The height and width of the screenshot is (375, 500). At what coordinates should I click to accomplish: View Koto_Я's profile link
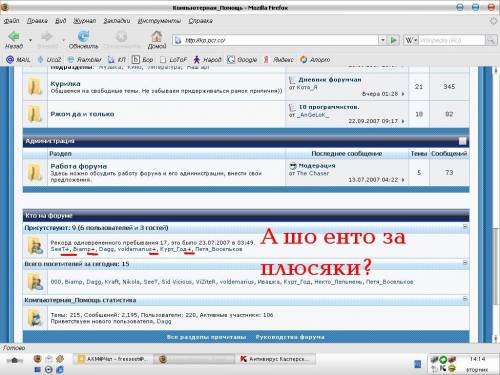pyautogui.click(x=307, y=87)
